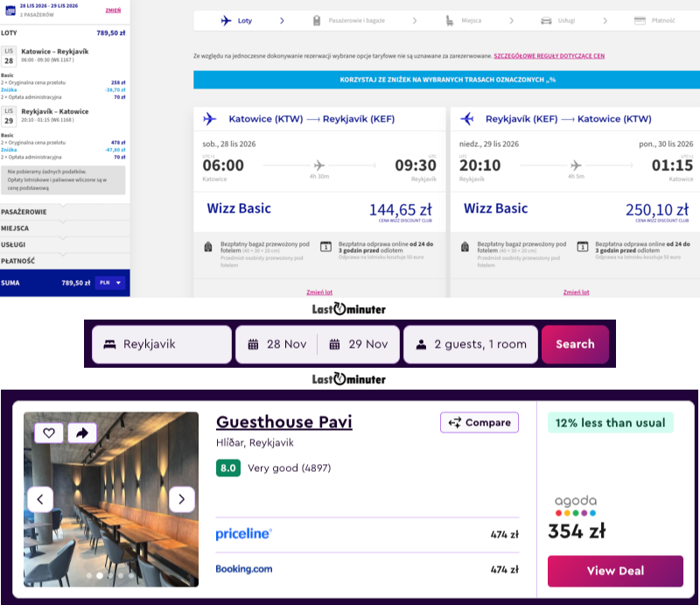Viewport: 700px width, 605px height.
Task: Click the 12% less than usual badge
Action: tap(610, 423)
